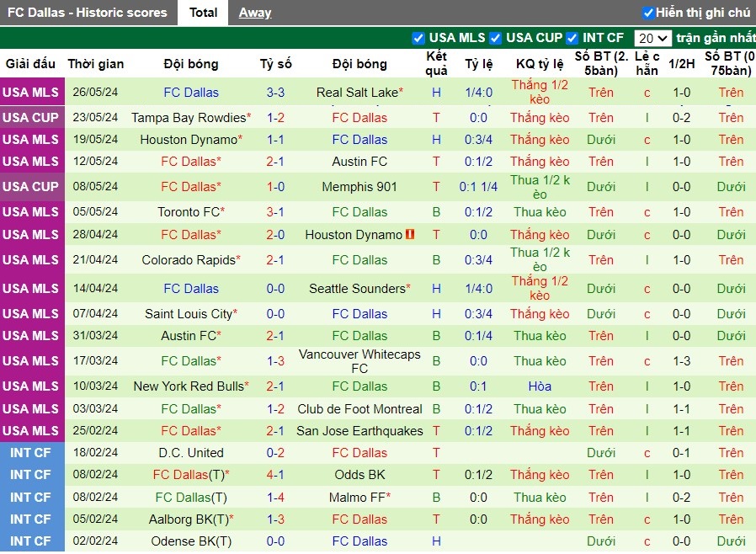Click the KQ tỷ lệ column header

click(x=540, y=64)
